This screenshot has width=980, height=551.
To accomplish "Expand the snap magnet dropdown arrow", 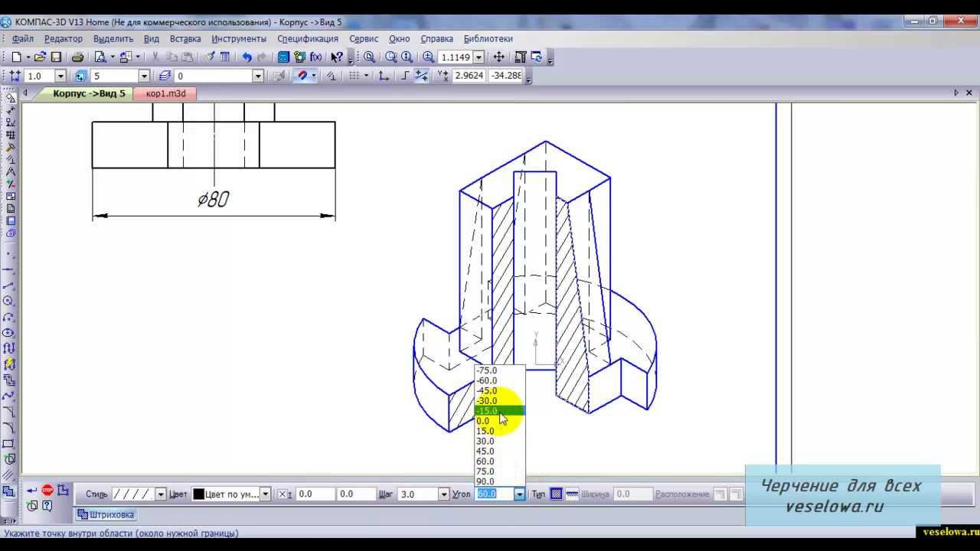I will click(x=314, y=76).
